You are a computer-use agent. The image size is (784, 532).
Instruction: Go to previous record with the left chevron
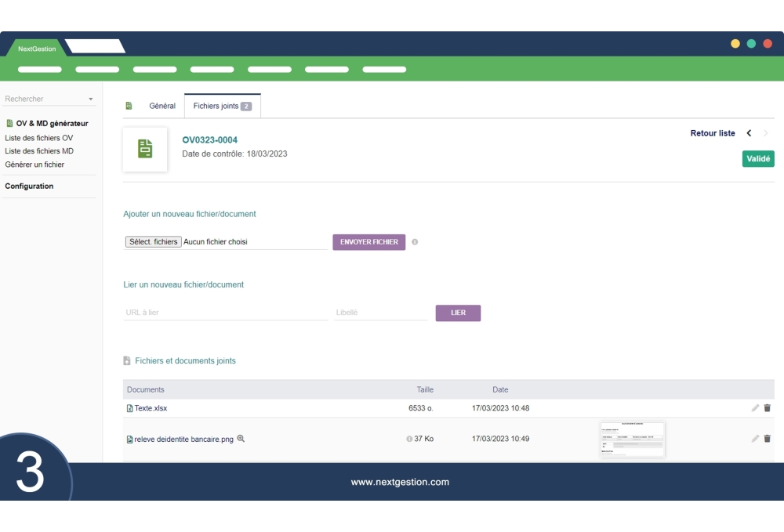pyautogui.click(x=749, y=133)
